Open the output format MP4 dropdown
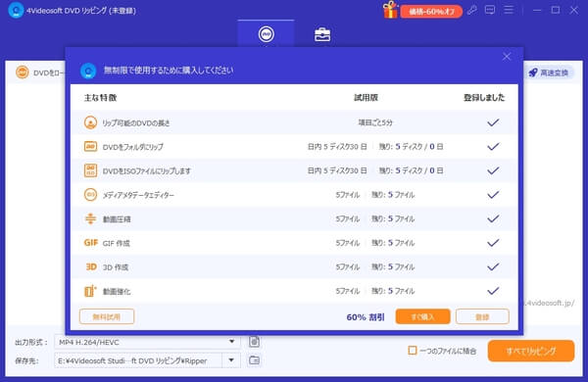 tap(147, 342)
